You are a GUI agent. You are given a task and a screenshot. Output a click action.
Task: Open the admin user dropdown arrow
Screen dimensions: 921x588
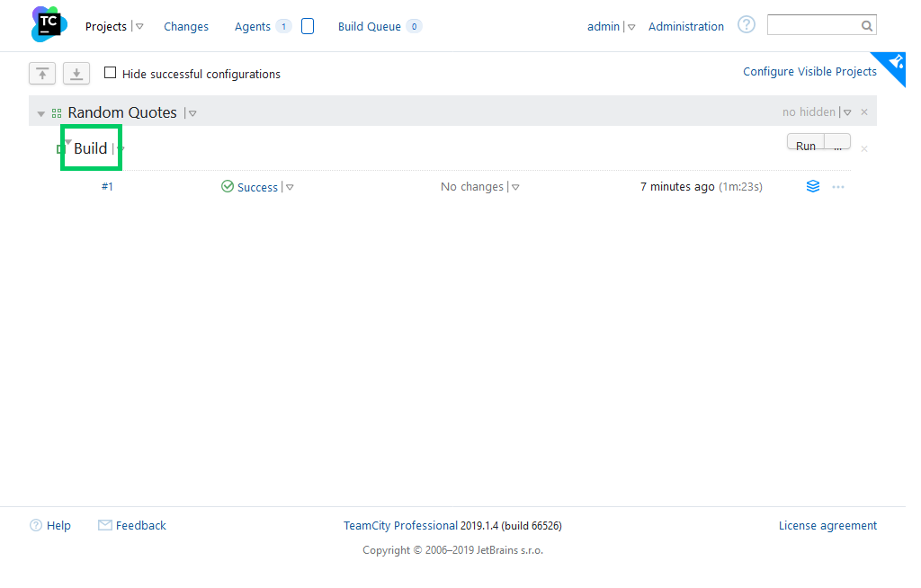click(631, 27)
